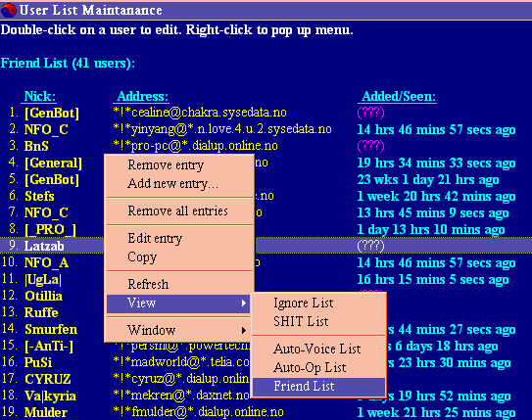Select user Mulder in row 19
Image resolution: width=532 pixels, height=420 pixels.
point(46,412)
